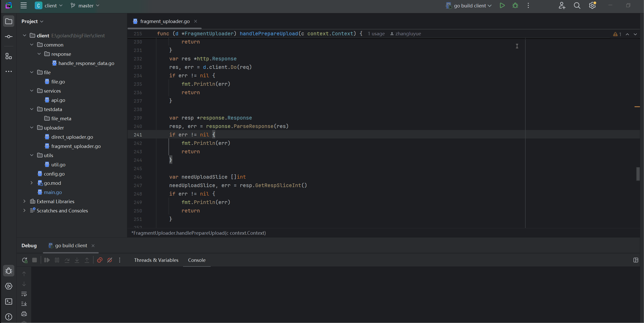Close fragment_uploader.go editor tab
The image size is (644, 323).
point(196,21)
